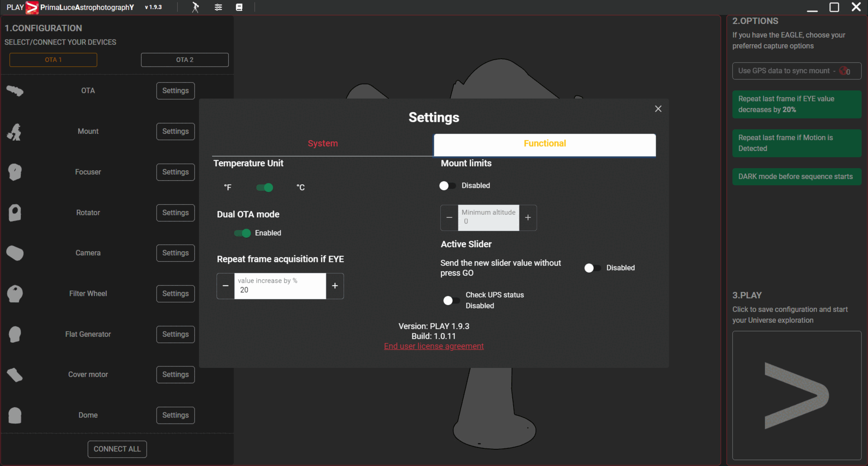Click the 'Build: 1.0.11' text
Viewport: 868px width, 466px height.
coord(434,336)
